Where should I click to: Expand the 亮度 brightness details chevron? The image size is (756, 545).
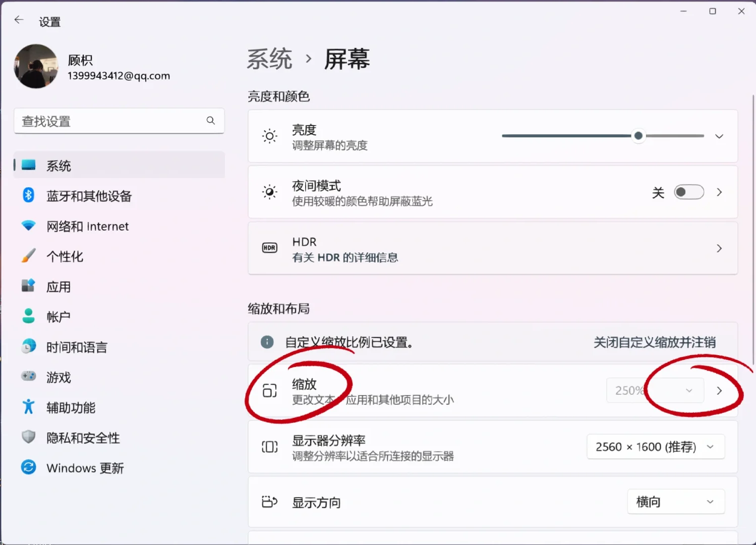click(719, 136)
